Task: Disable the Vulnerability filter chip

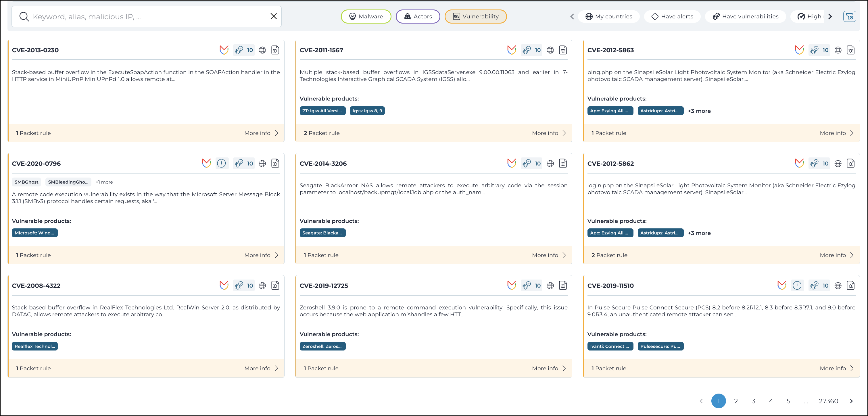Action: pos(475,16)
